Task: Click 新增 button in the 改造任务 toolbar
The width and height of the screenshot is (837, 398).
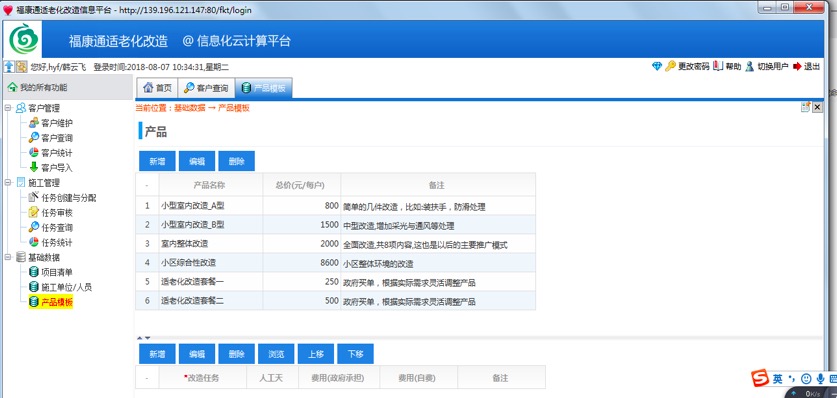Action: [157, 354]
